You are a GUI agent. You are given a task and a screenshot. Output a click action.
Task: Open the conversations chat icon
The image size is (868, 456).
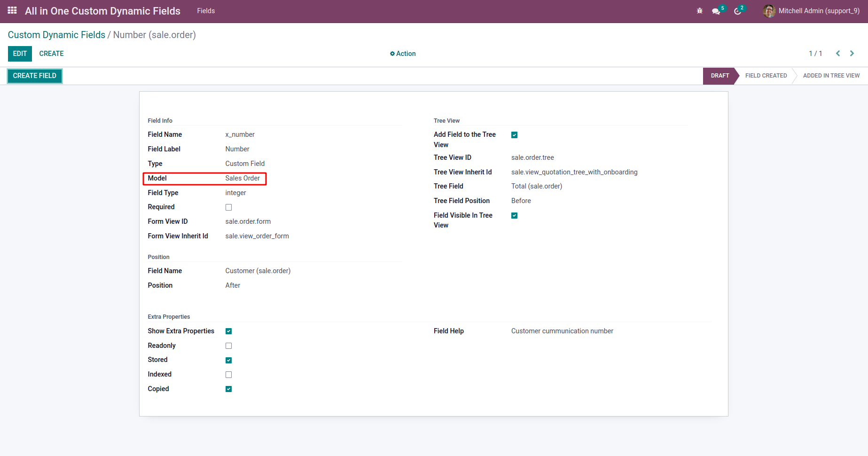click(x=716, y=11)
